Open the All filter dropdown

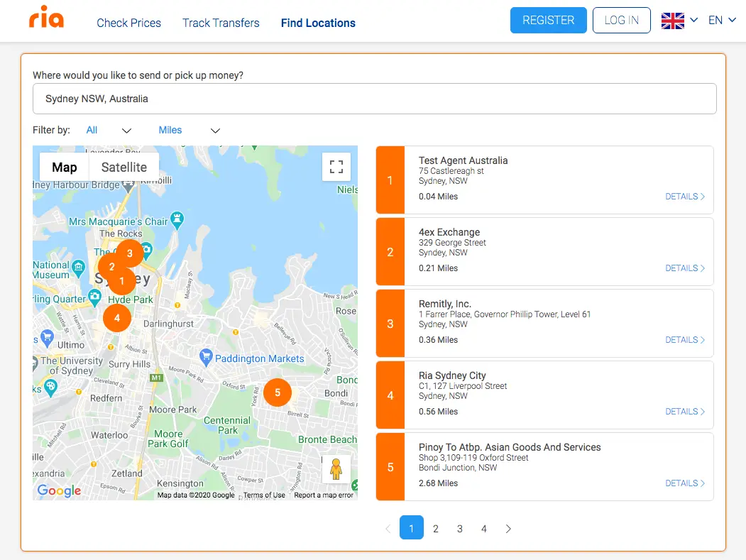point(109,131)
